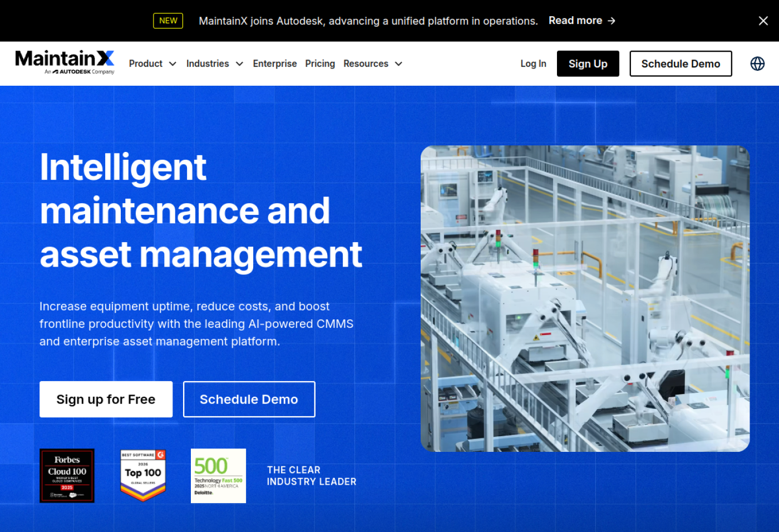Click the MaintainX joins Autodesk announcement text
The height and width of the screenshot is (532, 779).
point(368,21)
